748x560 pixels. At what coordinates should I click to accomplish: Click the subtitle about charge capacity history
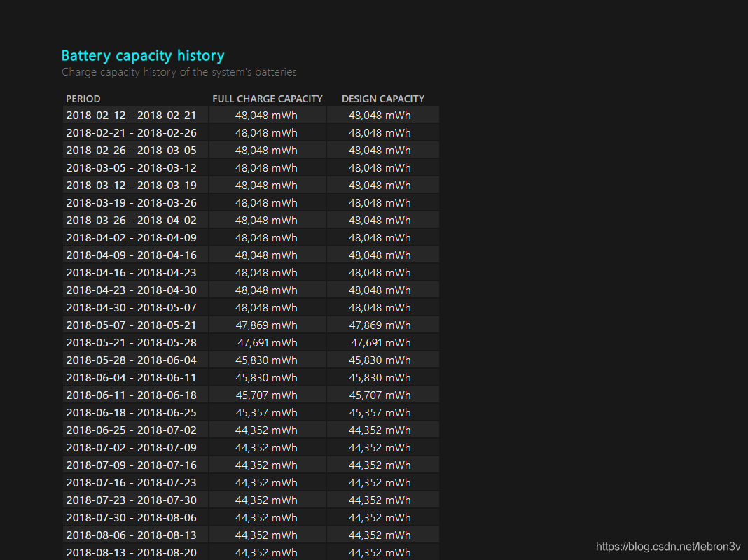click(x=179, y=72)
